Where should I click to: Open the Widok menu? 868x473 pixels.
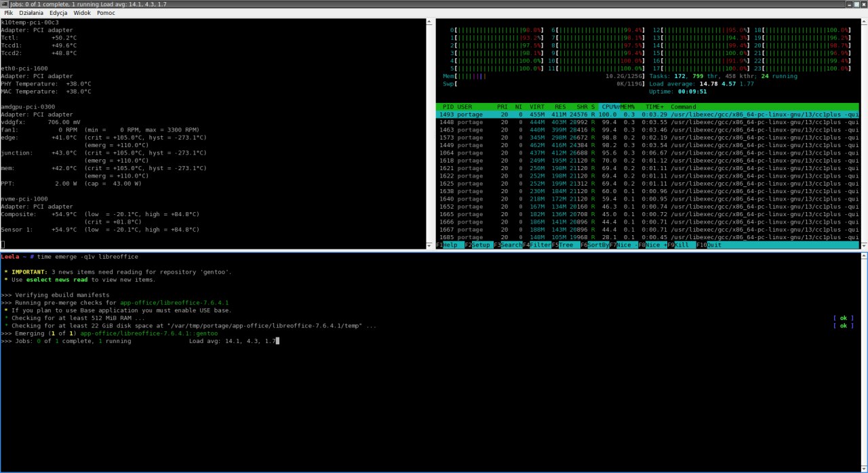(x=82, y=12)
